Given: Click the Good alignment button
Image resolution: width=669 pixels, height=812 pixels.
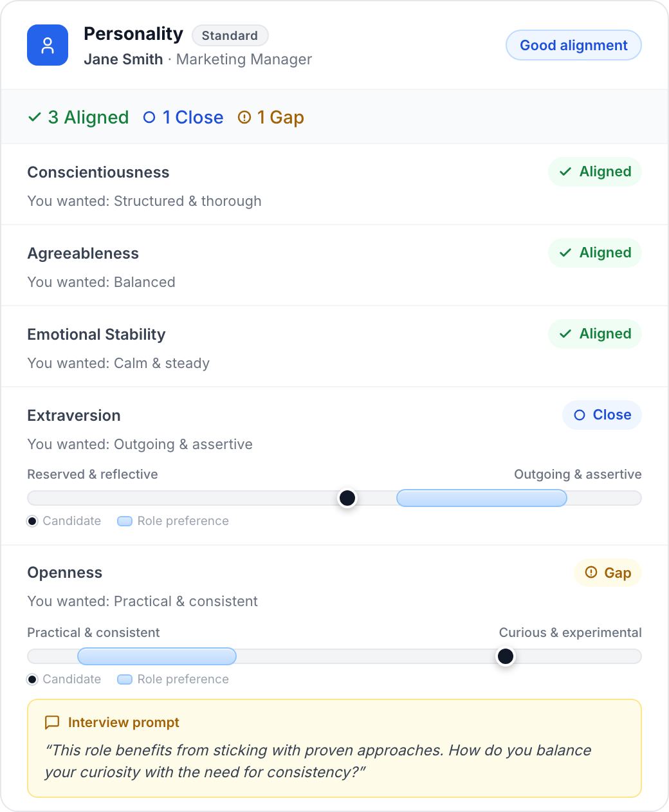Looking at the screenshot, I should pyautogui.click(x=574, y=45).
